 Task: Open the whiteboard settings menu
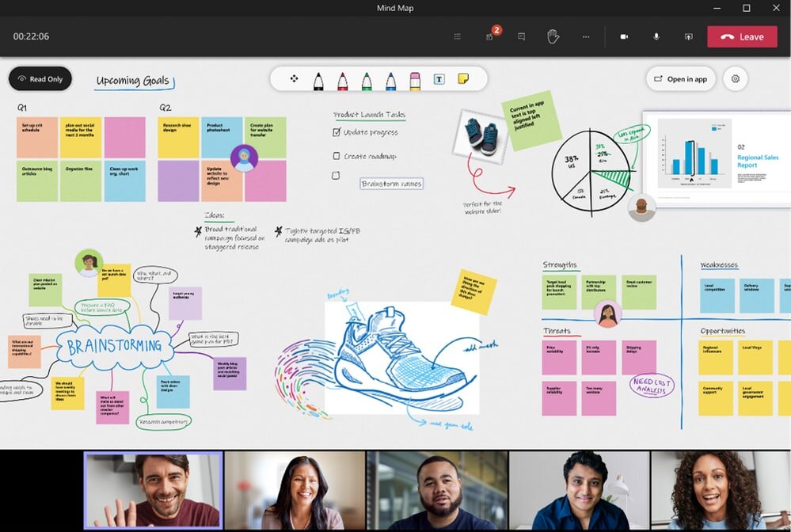click(735, 79)
